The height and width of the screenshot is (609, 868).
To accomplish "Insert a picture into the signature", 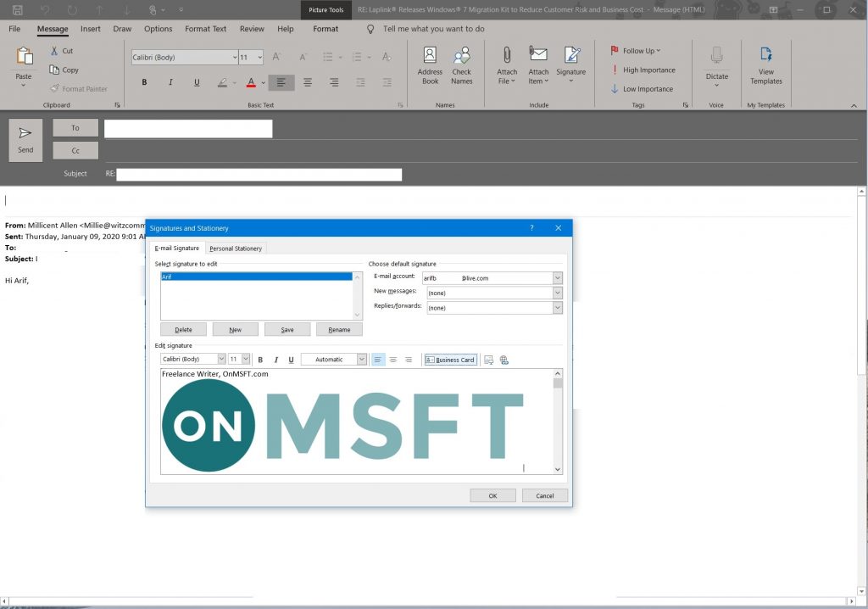I will click(x=489, y=360).
